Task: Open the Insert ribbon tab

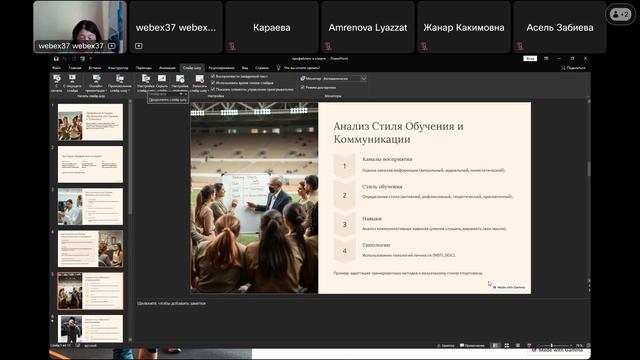Action: (95, 68)
